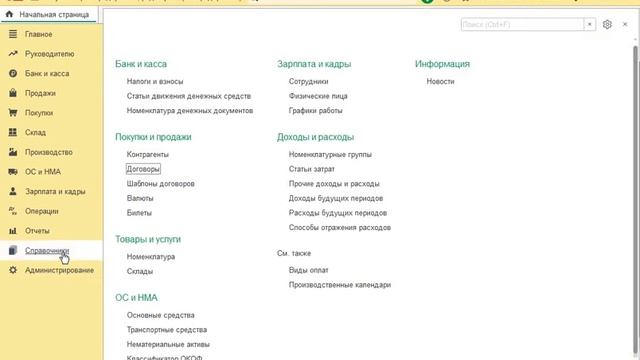640x360 pixels.
Task: Open Производственные календари
Action: pyautogui.click(x=340, y=285)
